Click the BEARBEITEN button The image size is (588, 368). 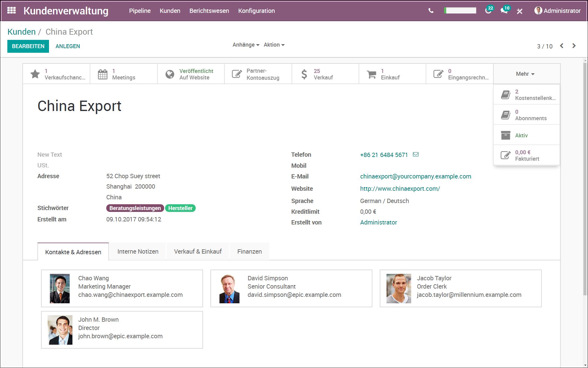coord(28,46)
